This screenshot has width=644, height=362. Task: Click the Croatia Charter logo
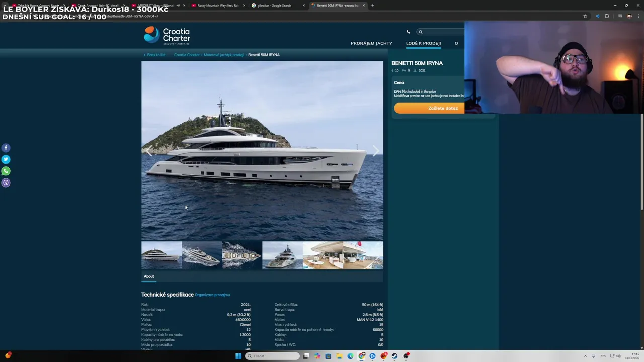click(x=167, y=36)
